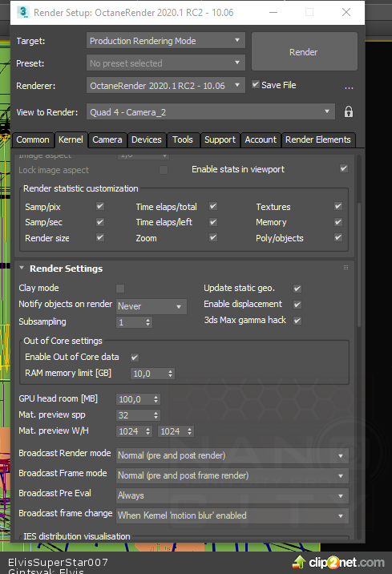This screenshot has width=392, height=574.
Task: Open Broadcast Frame mode dropdown
Action: tap(232, 475)
